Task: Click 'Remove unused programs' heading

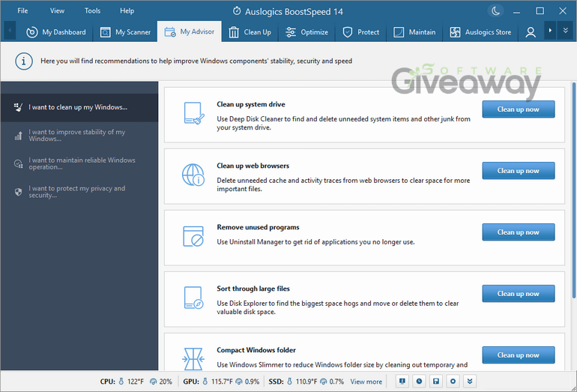Action: tap(258, 227)
